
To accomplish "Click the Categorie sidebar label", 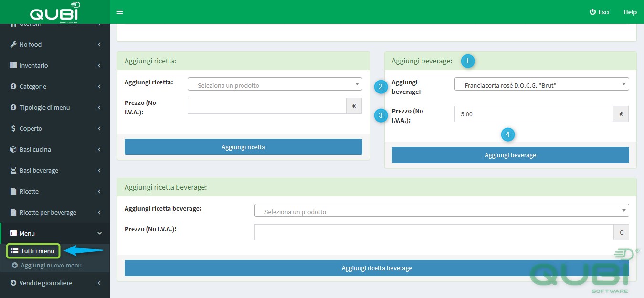I will [33, 86].
